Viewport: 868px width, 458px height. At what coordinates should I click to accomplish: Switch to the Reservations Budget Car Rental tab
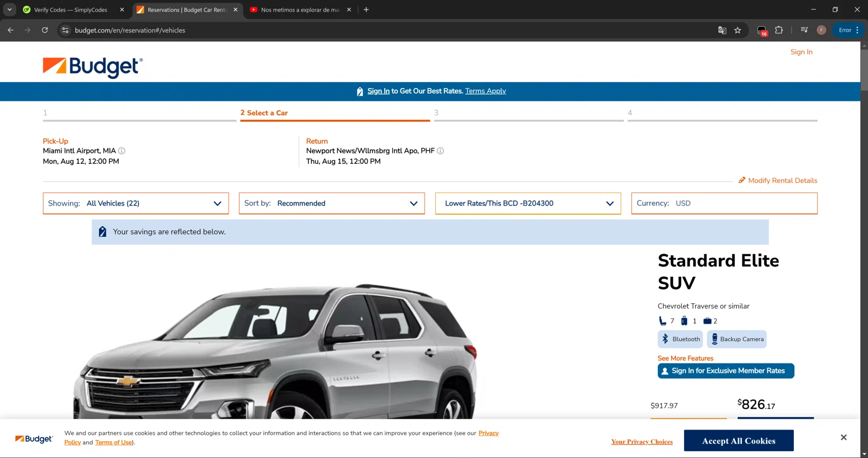click(x=188, y=10)
